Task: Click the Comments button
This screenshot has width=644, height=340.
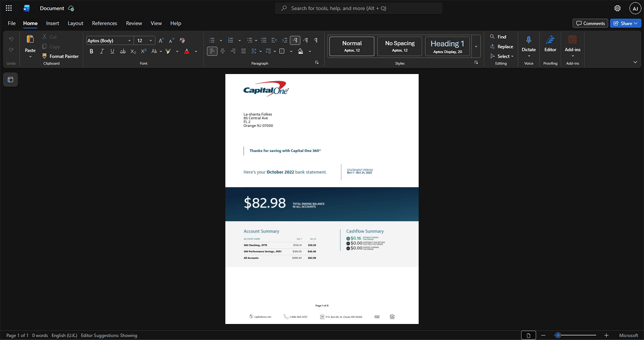Action: click(590, 23)
